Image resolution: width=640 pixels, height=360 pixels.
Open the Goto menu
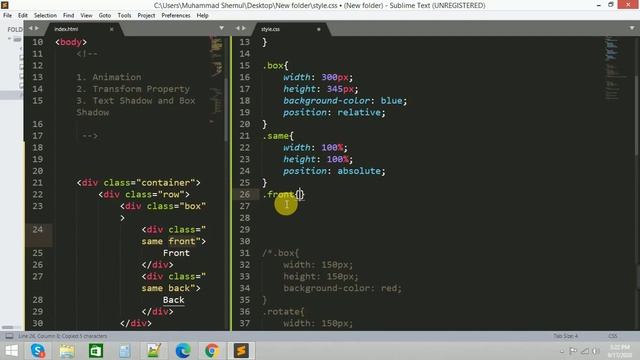[105, 16]
